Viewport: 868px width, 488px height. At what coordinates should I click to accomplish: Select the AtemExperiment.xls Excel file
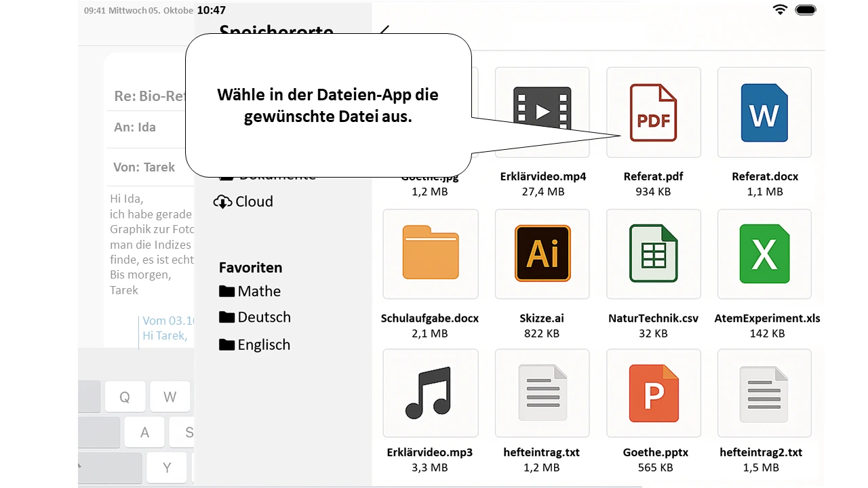coord(764,253)
